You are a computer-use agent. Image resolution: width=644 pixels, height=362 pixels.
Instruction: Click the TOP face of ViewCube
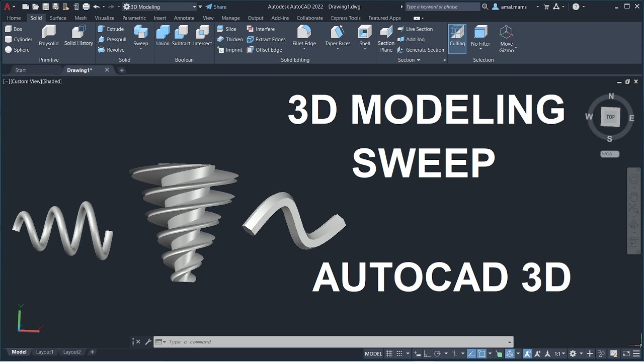(x=610, y=117)
